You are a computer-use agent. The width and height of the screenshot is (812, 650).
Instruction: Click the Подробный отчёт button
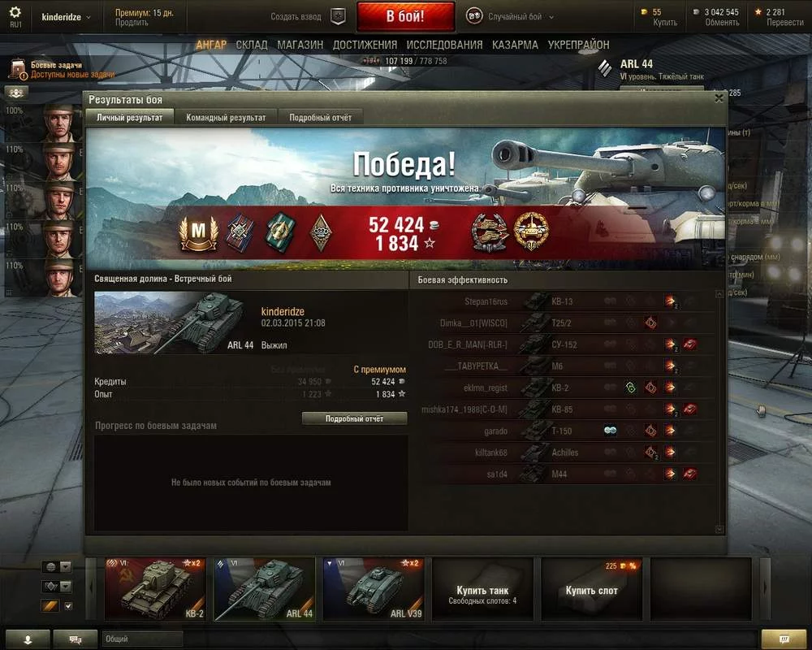click(354, 418)
